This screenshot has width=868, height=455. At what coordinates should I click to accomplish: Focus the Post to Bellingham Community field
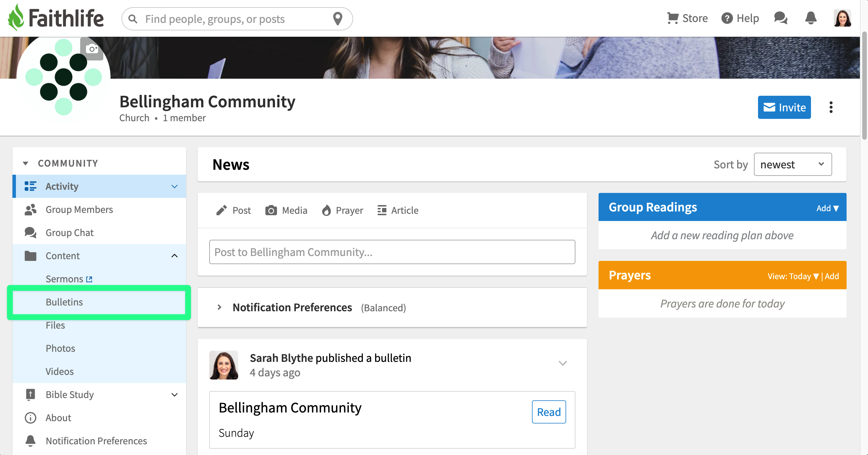pyautogui.click(x=392, y=252)
